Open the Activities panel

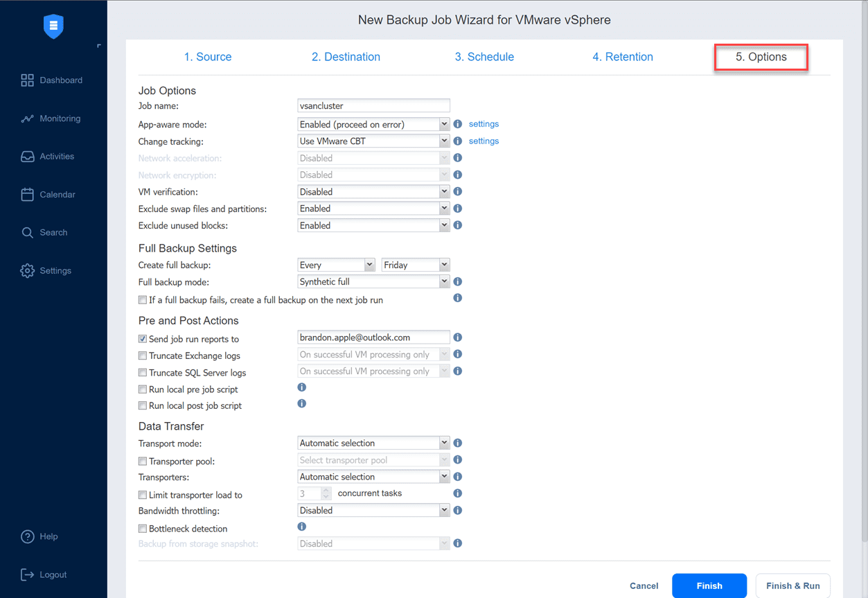(53, 156)
